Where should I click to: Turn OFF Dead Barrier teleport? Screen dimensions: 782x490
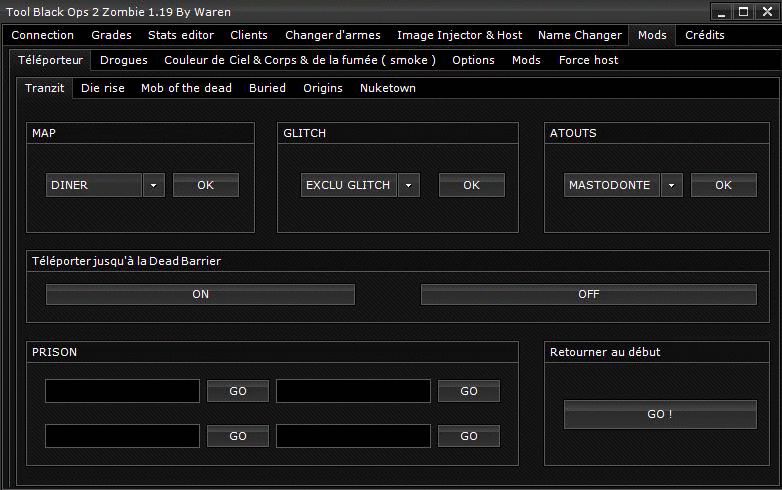tap(589, 295)
